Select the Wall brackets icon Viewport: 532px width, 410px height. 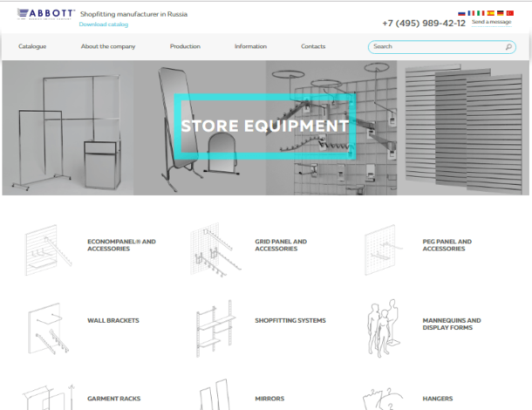click(47, 326)
